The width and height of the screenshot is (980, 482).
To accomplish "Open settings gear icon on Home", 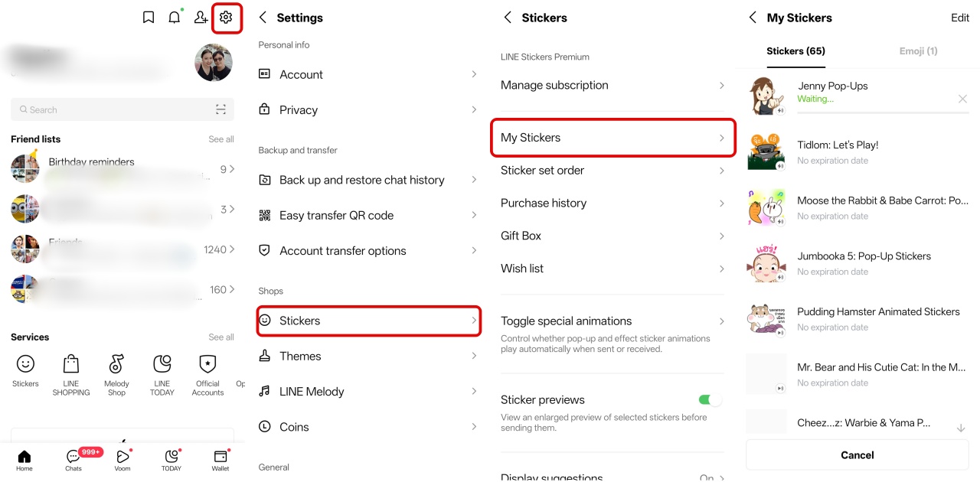I will (x=226, y=18).
